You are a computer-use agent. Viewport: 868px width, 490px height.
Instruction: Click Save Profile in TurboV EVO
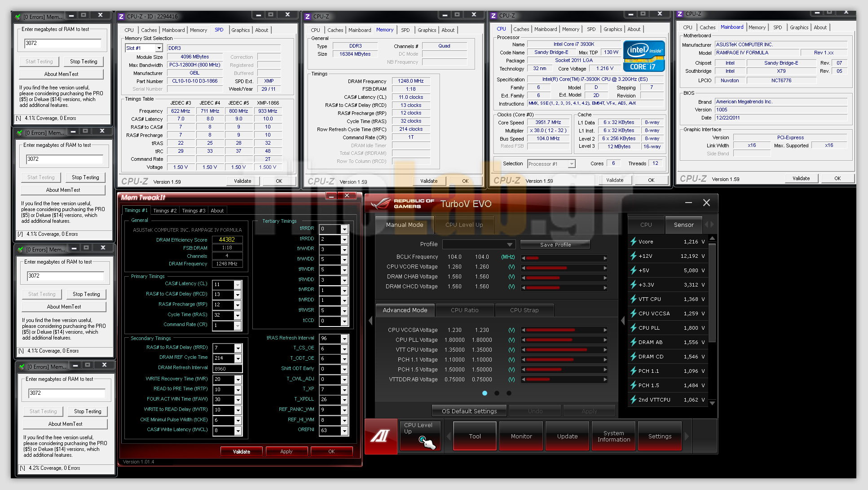pyautogui.click(x=555, y=245)
